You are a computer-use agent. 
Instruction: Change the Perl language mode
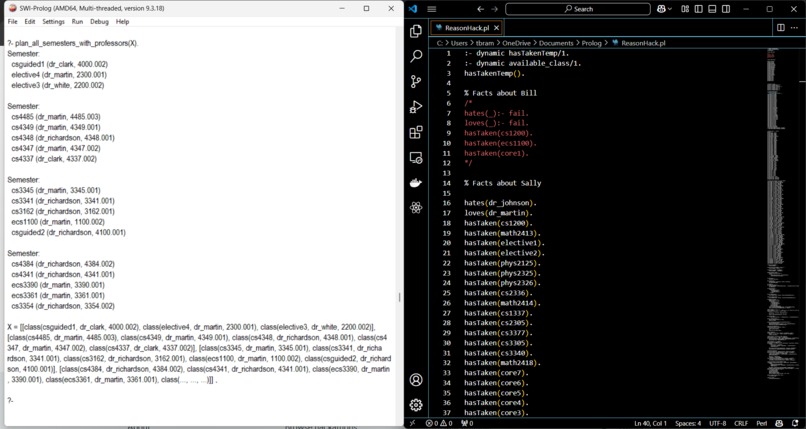(763, 423)
